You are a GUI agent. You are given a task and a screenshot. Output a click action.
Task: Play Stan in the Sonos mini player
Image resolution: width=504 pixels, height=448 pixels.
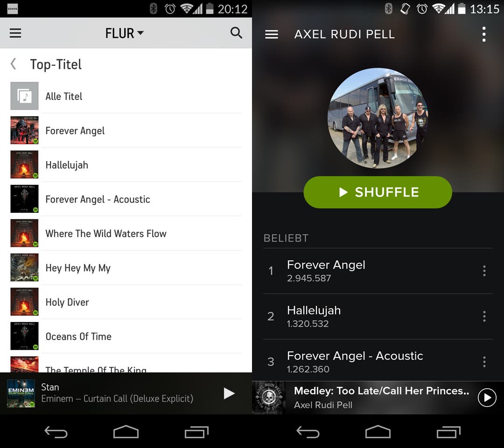point(229,393)
